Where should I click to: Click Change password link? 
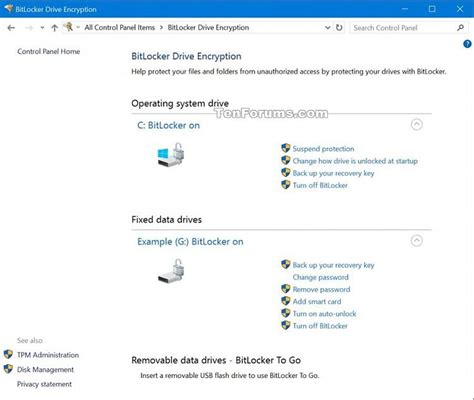pyautogui.click(x=321, y=277)
